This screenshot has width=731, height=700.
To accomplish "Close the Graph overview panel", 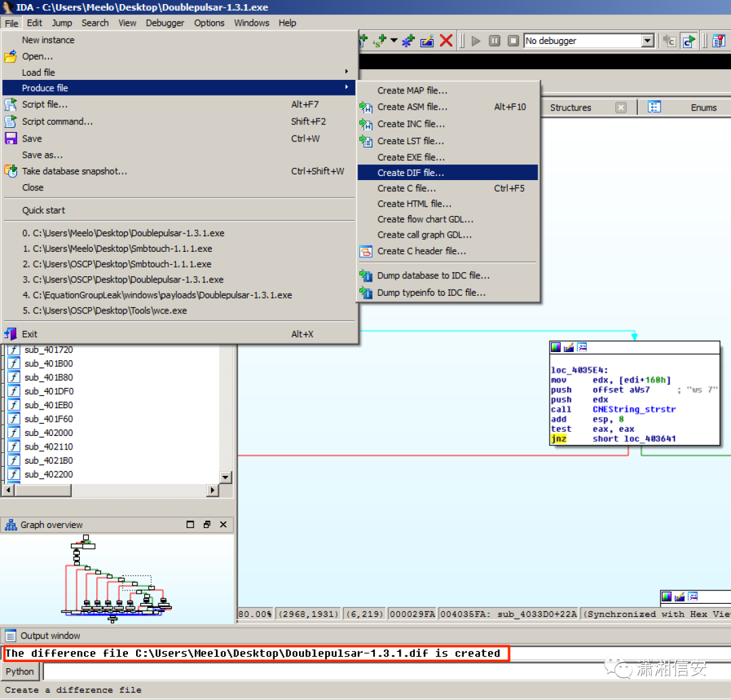I will [x=223, y=525].
